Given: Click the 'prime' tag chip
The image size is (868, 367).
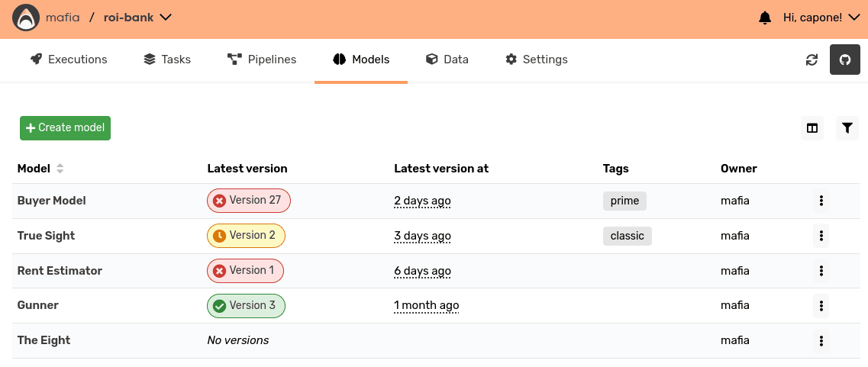Looking at the screenshot, I should tap(624, 201).
